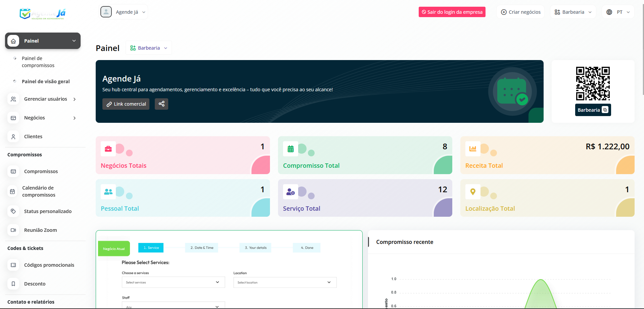The image size is (644, 309).
Task: Click Sair do login da empresa button
Action: pyautogui.click(x=452, y=12)
